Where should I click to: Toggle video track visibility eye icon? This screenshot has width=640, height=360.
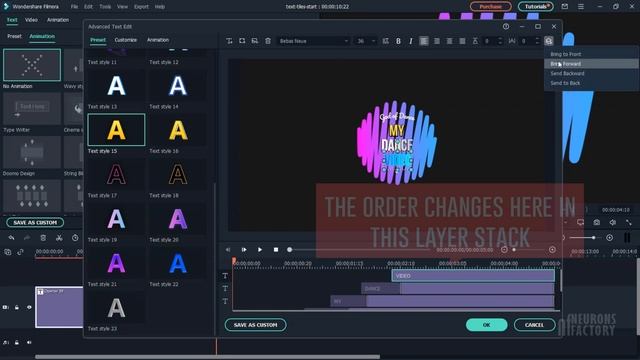(29, 307)
